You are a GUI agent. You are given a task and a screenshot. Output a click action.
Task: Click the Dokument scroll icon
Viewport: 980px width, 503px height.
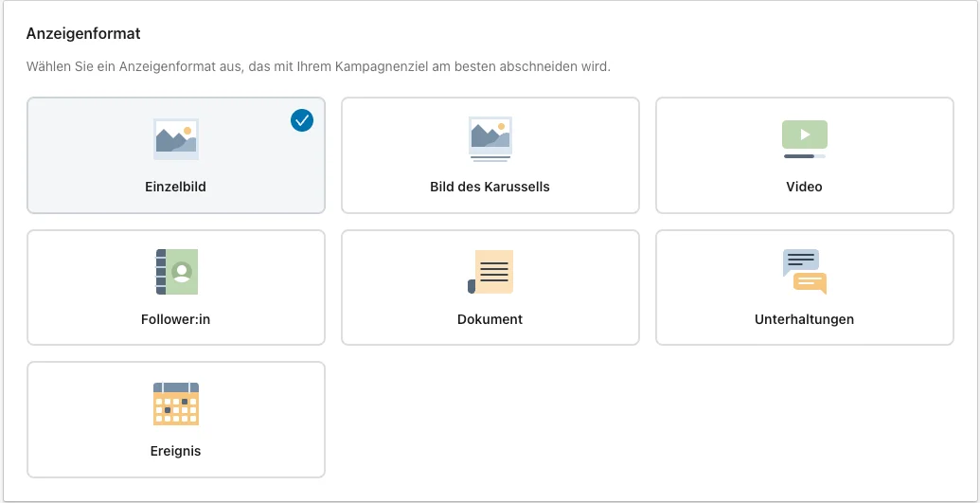click(490, 272)
